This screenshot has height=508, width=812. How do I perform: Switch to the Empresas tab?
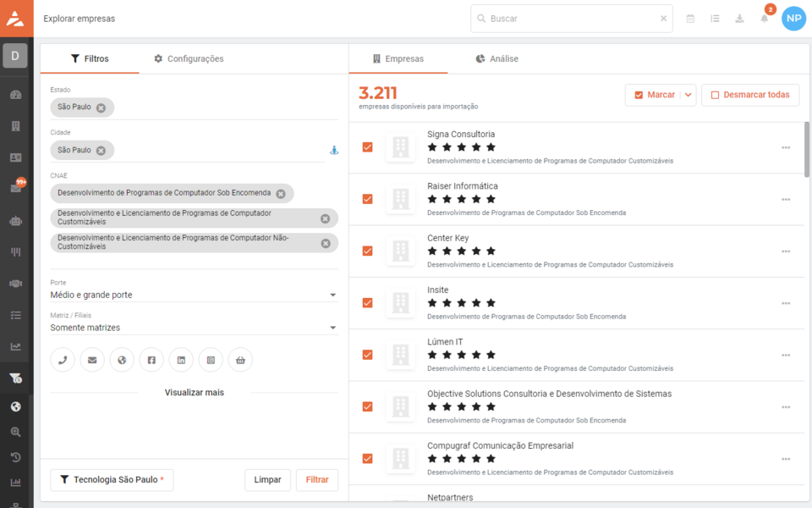(x=398, y=58)
